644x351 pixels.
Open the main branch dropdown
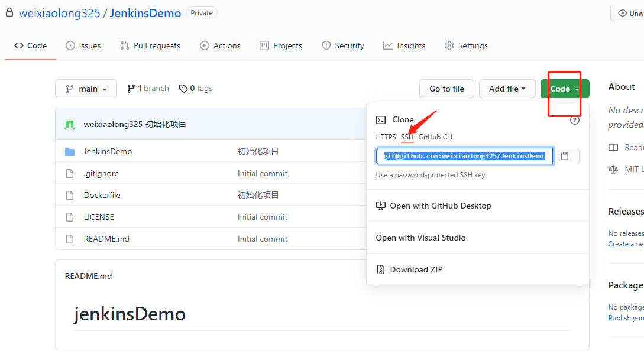pos(86,89)
